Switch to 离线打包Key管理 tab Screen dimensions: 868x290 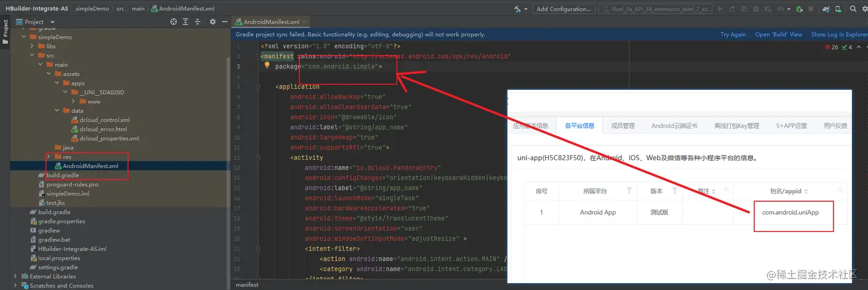click(737, 125)
